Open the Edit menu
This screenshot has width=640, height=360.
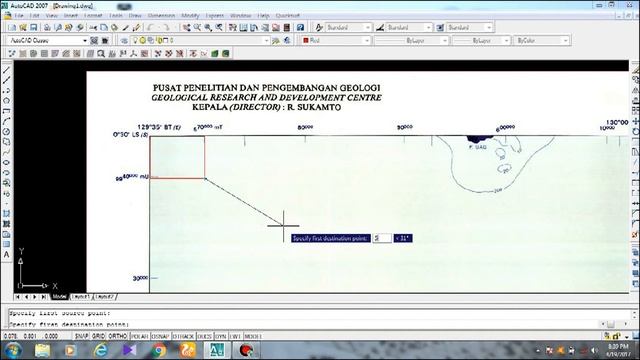click(x=34, y=16)
